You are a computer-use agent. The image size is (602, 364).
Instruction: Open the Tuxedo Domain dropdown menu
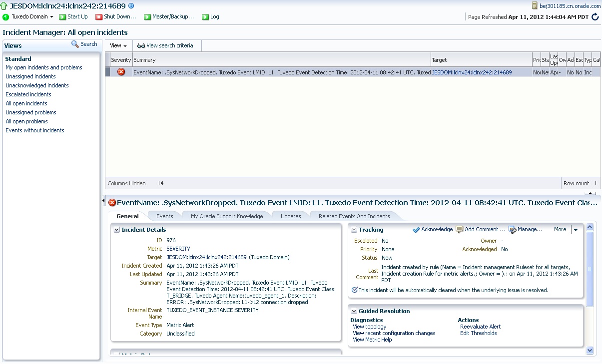pyautogui.click(x=28, y=17)
